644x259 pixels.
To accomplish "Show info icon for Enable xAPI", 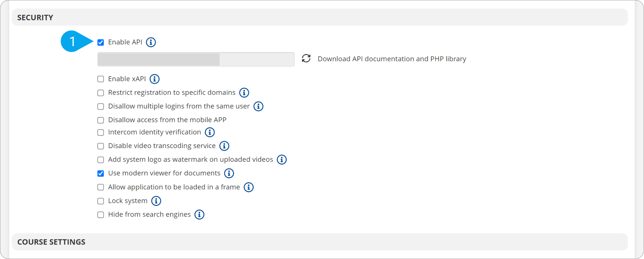I will coord(154,79).
